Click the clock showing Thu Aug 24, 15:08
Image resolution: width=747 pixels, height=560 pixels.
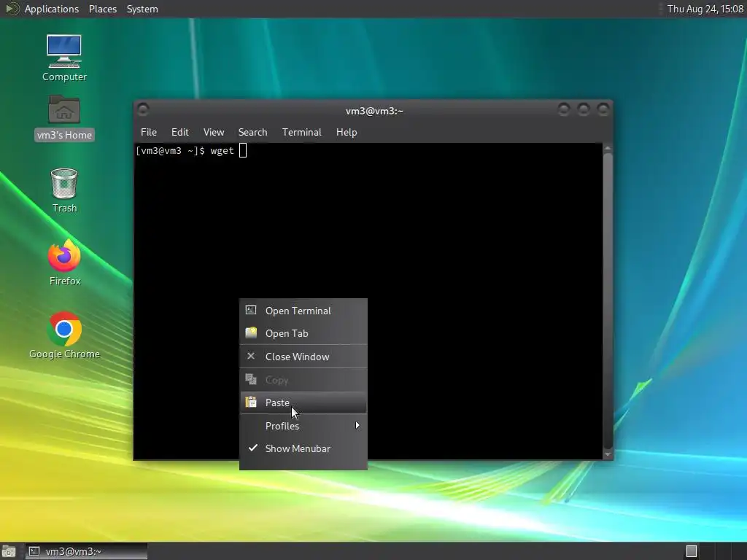coord(705,9)
